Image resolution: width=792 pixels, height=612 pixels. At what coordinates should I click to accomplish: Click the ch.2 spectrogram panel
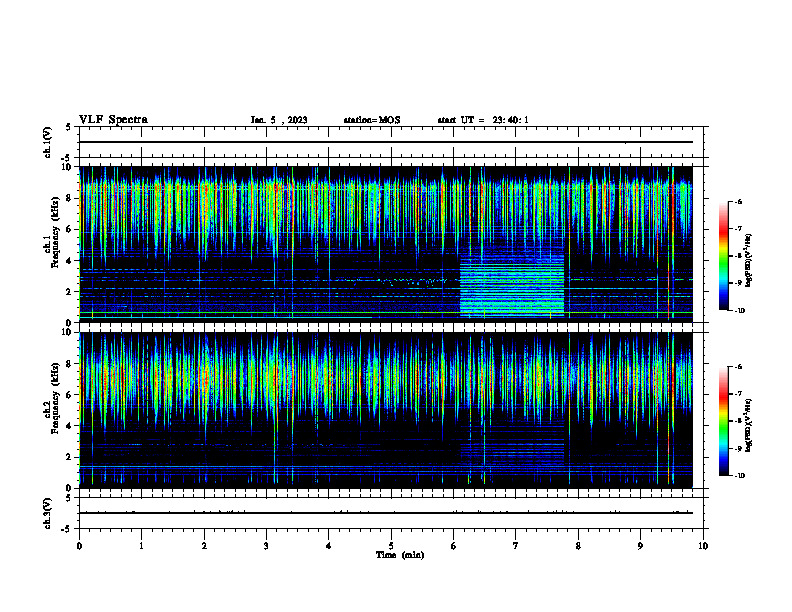pyautogui.click(x=386, y=410)
